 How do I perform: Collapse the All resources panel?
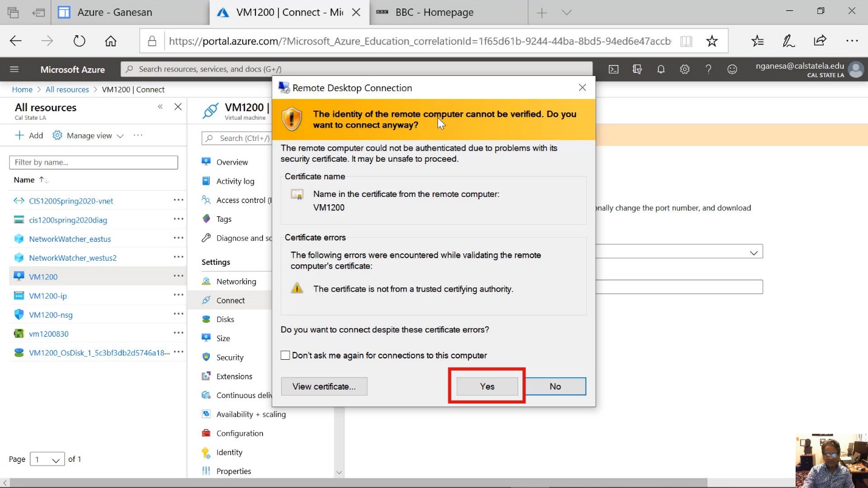click(x=161, y=107)
